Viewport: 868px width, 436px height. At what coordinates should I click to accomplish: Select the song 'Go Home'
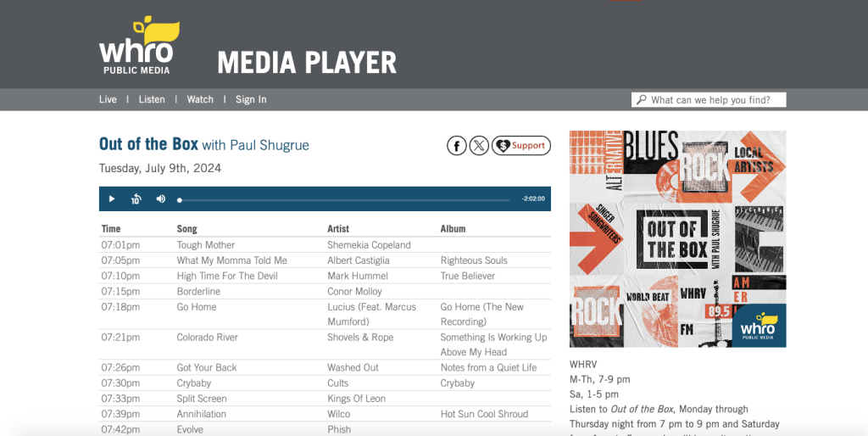point(197,307)
